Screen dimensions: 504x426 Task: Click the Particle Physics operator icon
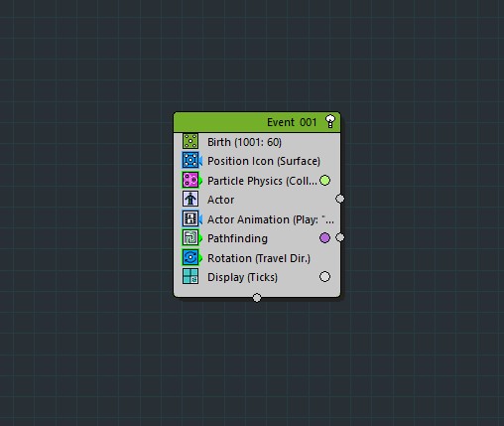tap(190, 180)
